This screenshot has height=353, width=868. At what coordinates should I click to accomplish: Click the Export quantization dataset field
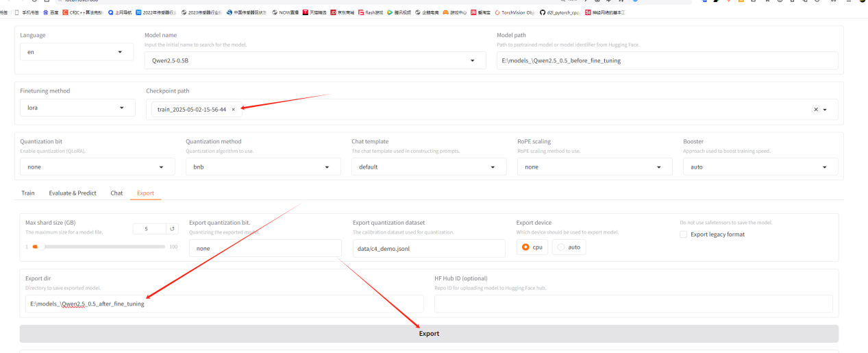click(428, 248)
